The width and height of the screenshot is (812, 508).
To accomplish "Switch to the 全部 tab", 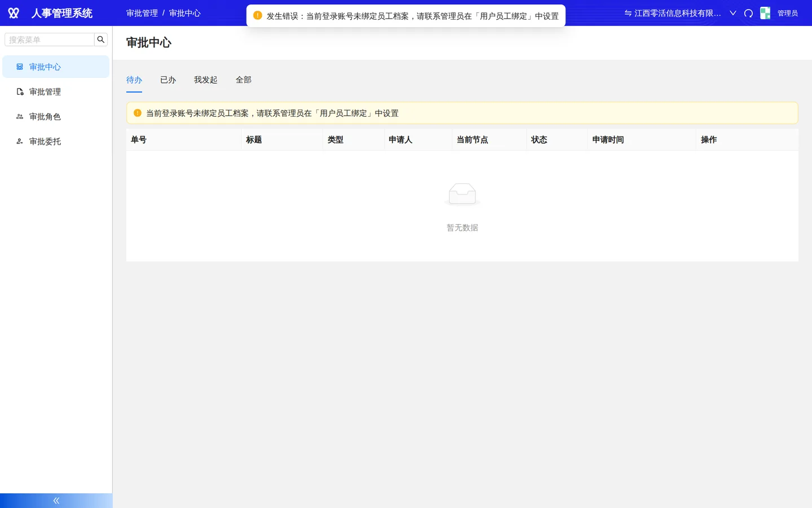I will tap(244, 80).
